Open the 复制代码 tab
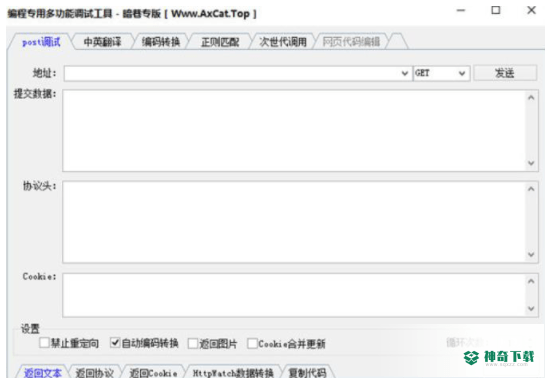This screenshot has height=378, width=545. (307, 372)
